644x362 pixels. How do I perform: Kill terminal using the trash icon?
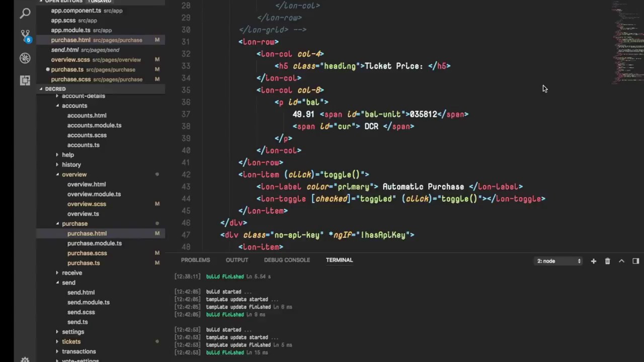pos(607,261)
